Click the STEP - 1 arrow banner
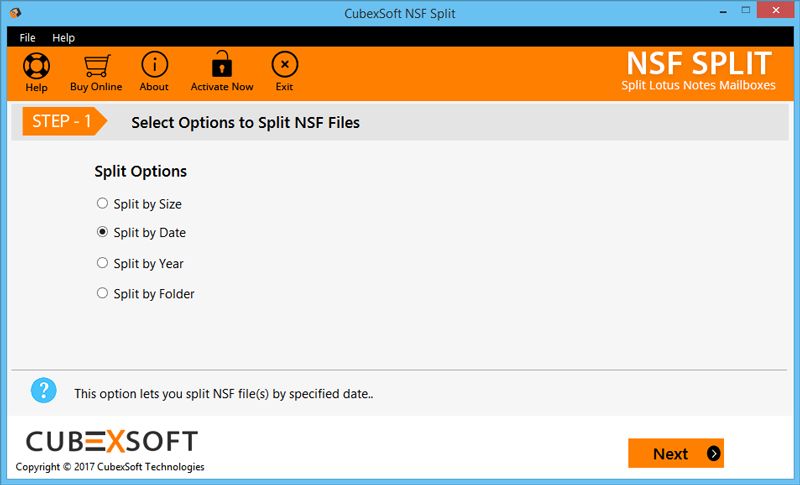The width and height of the screenshot is (800, 485). pyautogui.click(x=64, y=121)
